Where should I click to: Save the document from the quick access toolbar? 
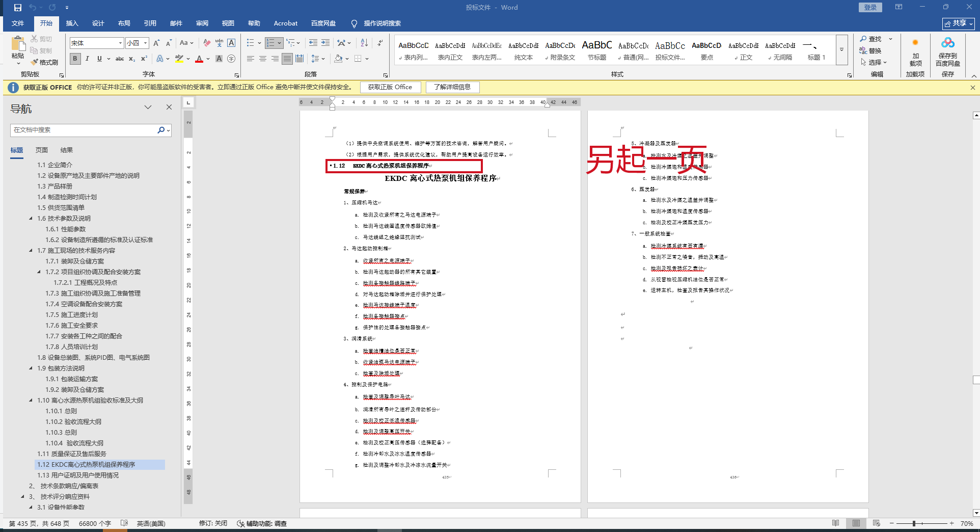(18, 8)
